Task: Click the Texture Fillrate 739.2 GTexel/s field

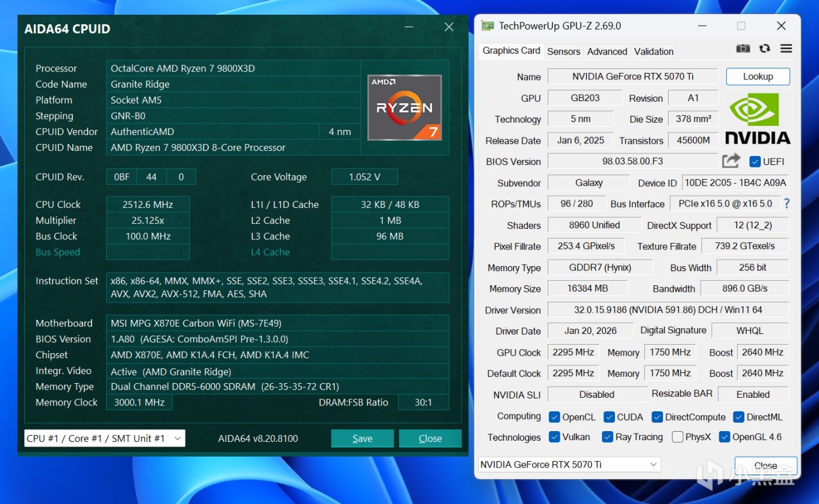Action: [x=745, y=246]
